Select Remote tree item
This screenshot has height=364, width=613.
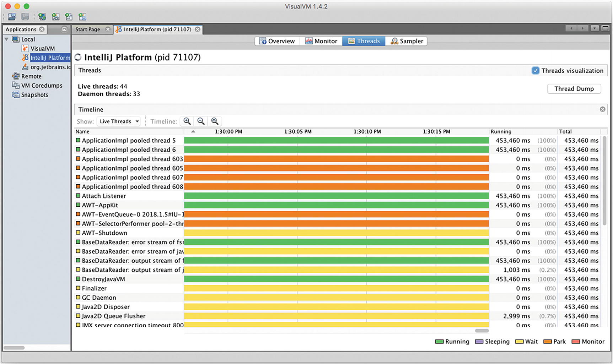[31, 76]
